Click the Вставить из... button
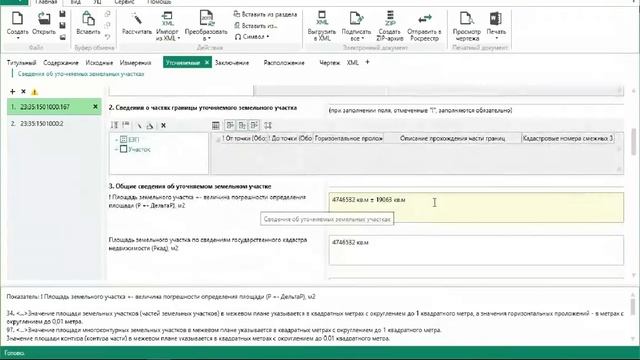The width and height of the screenshot is (640, 360). click(x=256, y=26)
